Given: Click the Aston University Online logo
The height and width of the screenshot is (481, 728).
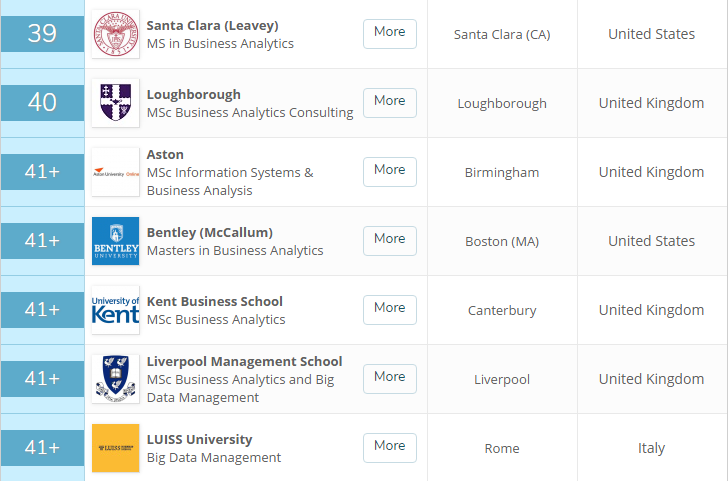Looking at the screenshot, I should [115, 172].
